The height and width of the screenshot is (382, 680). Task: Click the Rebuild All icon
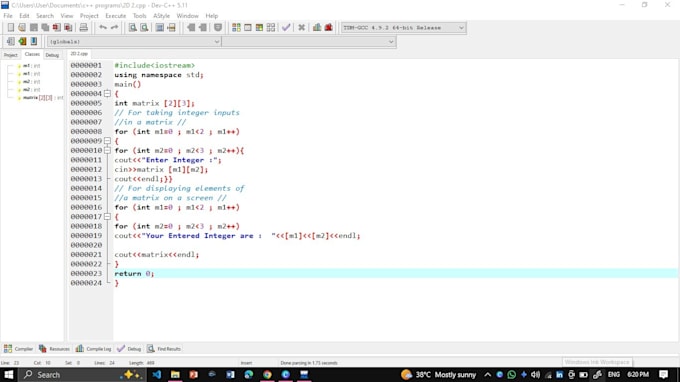click(271, 28)
